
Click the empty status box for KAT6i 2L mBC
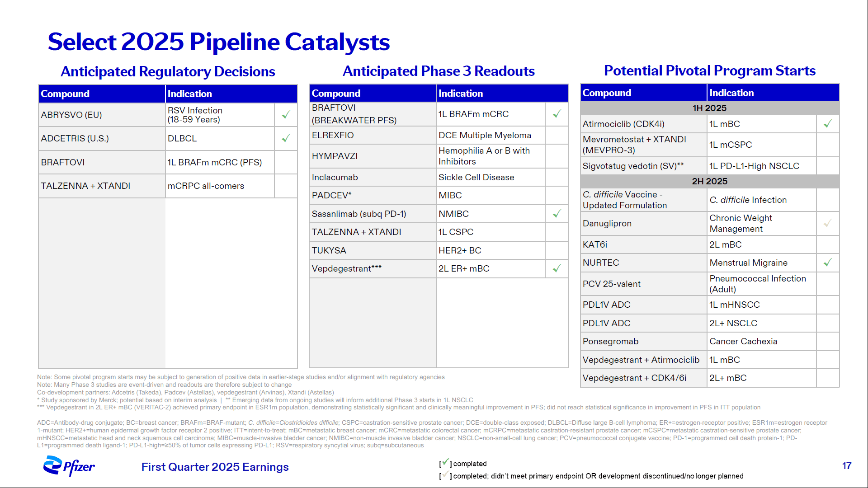[827, 244]
